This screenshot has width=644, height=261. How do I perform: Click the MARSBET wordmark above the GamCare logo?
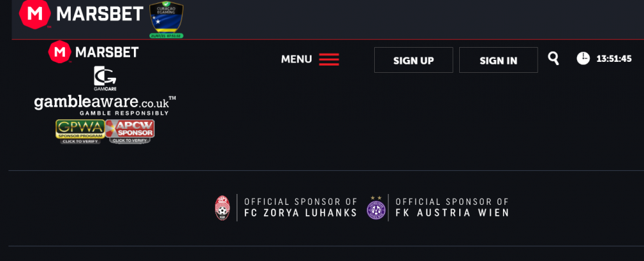pyautogui.click(x=106, y=52)
